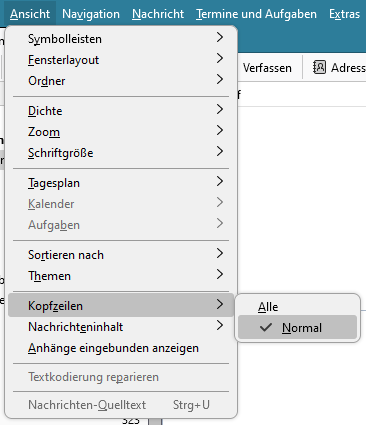Open the Adressbuch icon in toolbar
This screenshot has height=425, width=366.
point(319,68)
